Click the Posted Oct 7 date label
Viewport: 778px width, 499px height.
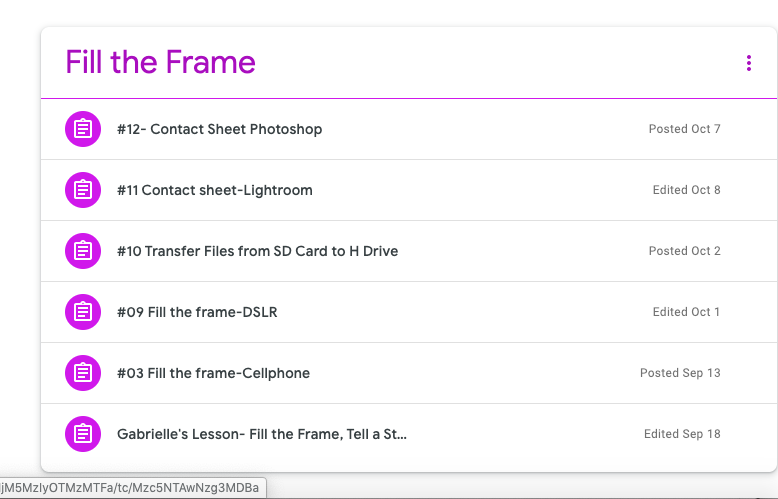point(684,129)
